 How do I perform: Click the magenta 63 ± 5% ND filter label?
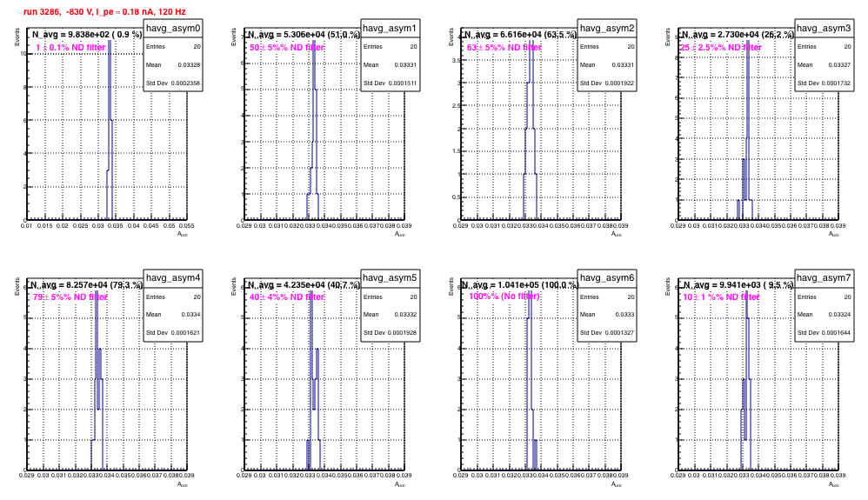click(x=504, y=48)
